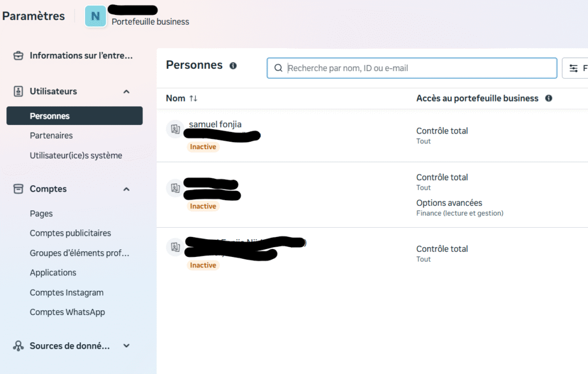Click the info icon next to Personnes heading
The height and width of the screenshot is (374, 588).
point(233,66)
